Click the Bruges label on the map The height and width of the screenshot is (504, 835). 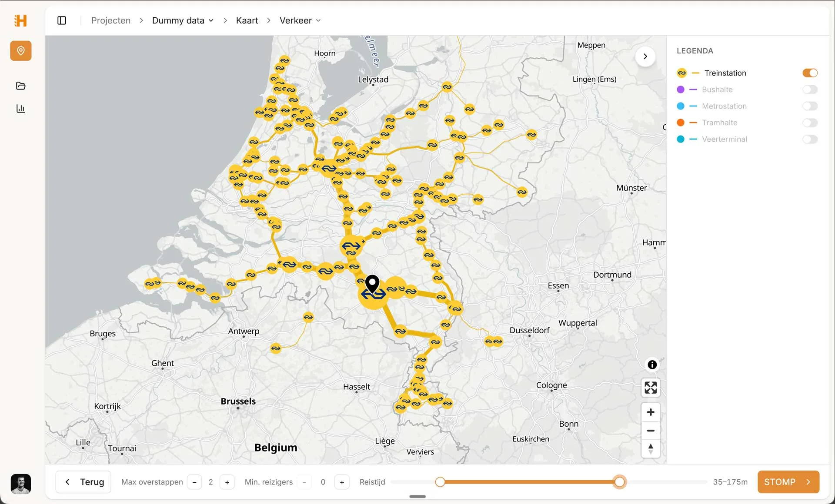(103, 334)
